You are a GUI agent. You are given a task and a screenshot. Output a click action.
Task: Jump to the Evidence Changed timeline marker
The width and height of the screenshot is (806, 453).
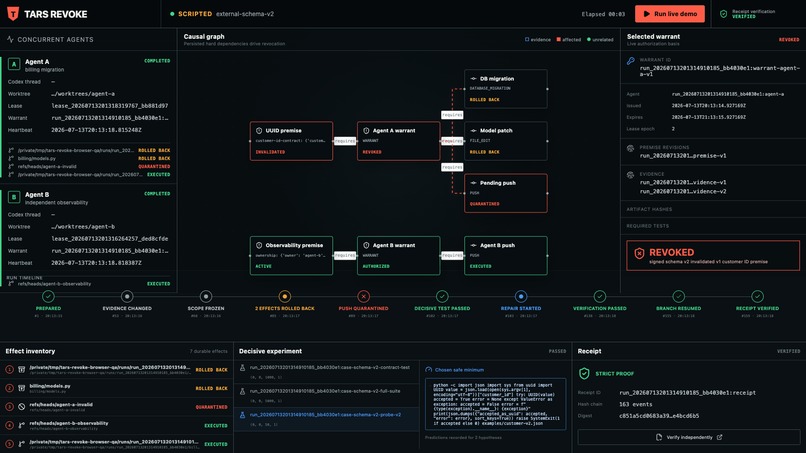point(127,296)
